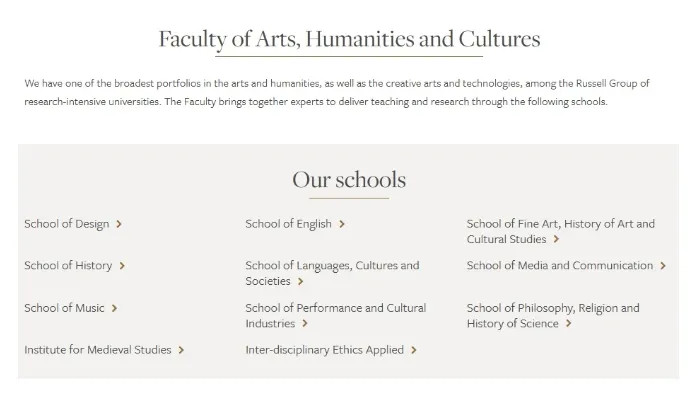Visit School of Fine Art, History of Art link

560,231
